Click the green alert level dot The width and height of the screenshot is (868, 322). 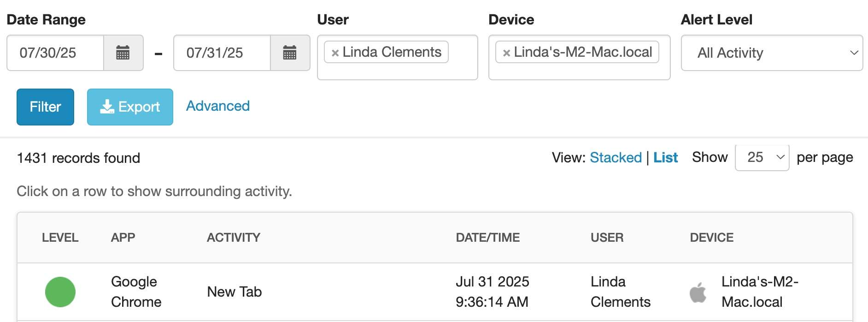click(x=60, y=292)
